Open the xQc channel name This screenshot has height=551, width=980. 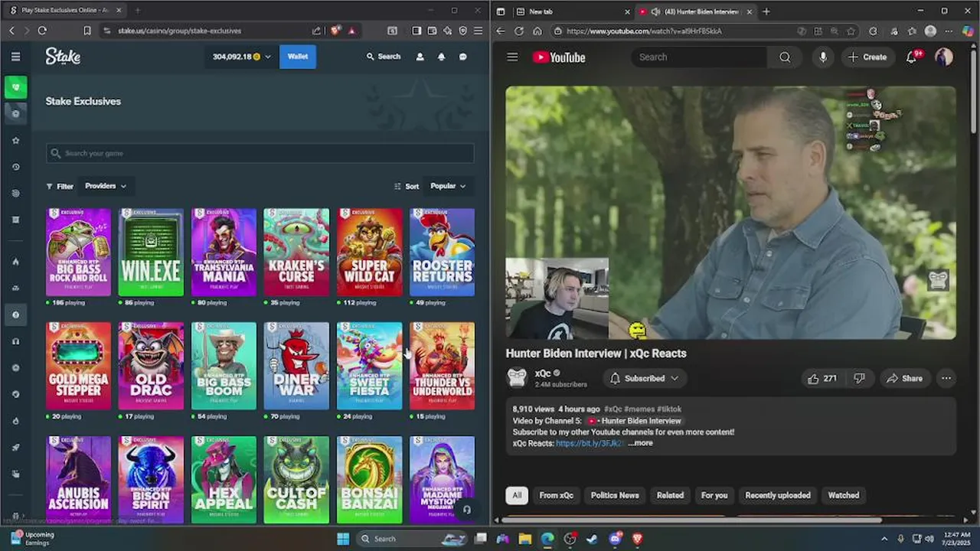click(543, 373)
